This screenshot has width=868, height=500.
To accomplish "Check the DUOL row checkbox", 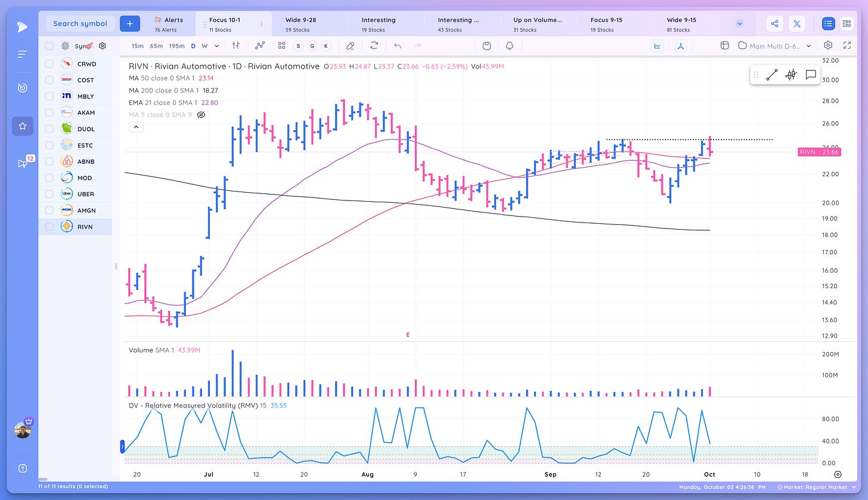I will click(x=49, y=129).
